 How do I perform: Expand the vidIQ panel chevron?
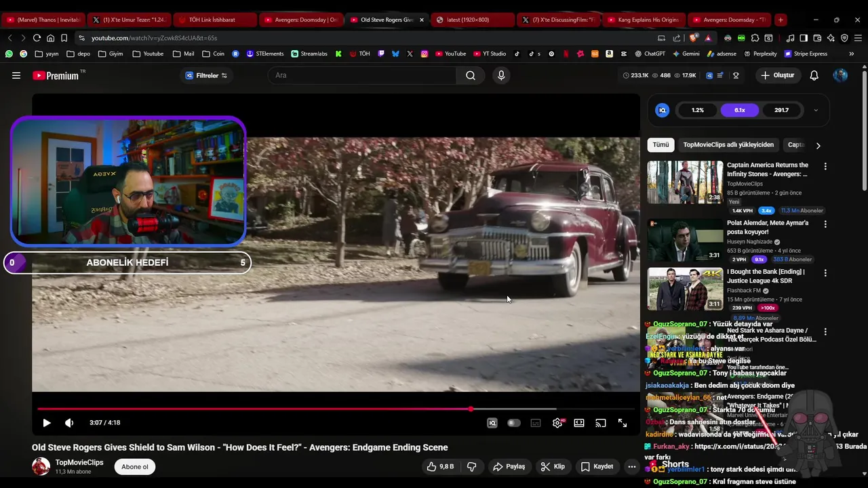click(x=815, y=110)
